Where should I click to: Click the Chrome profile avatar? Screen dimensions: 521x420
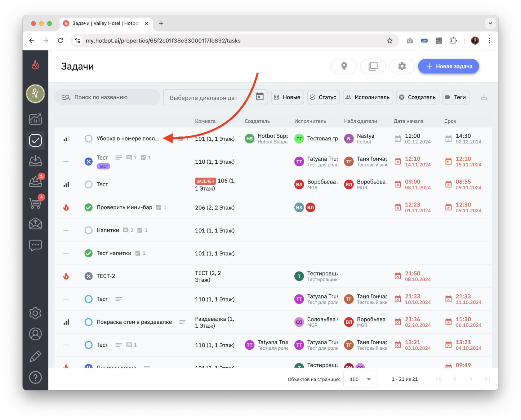pyautogui.click(x=475, y=41)
